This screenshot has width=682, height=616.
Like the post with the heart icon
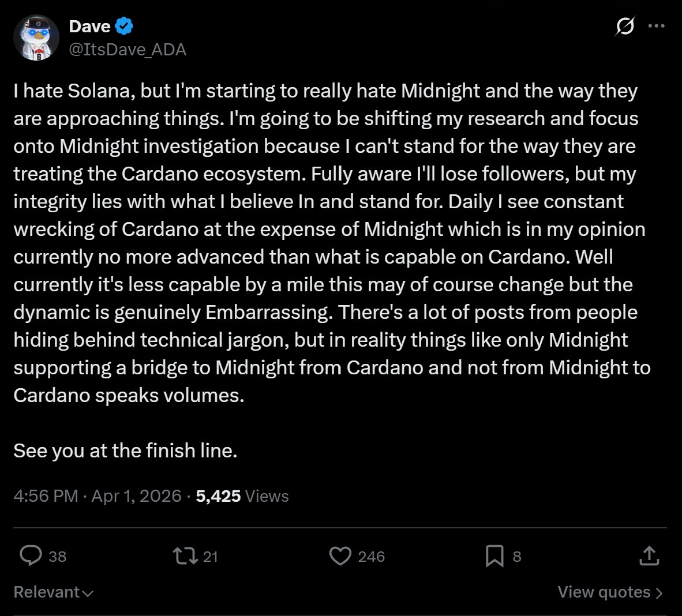click(340, 555)
